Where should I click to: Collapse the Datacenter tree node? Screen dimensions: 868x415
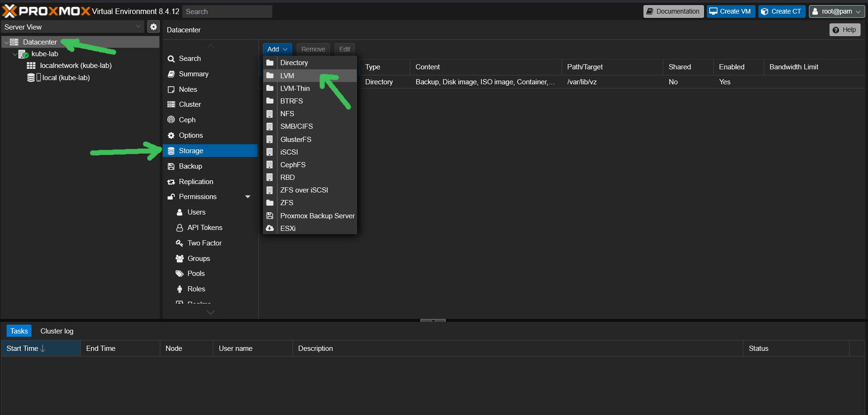pyautogui.click(x=6, y=42)
